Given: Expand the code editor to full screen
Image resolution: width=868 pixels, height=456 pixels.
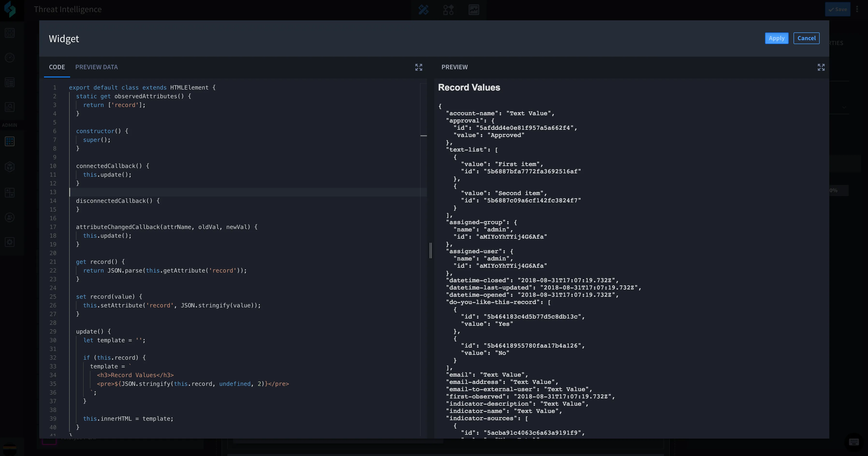Looking at the screenshot, I should (419, 67).
